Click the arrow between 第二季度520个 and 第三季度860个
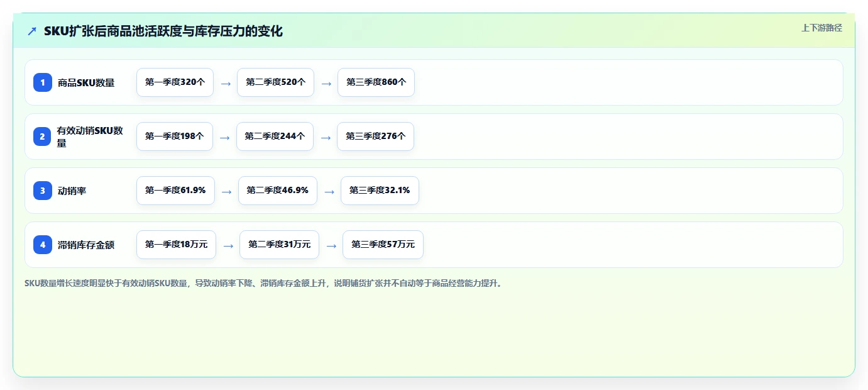Viewport: 868px width, 390px height. (x=326, y=83)
